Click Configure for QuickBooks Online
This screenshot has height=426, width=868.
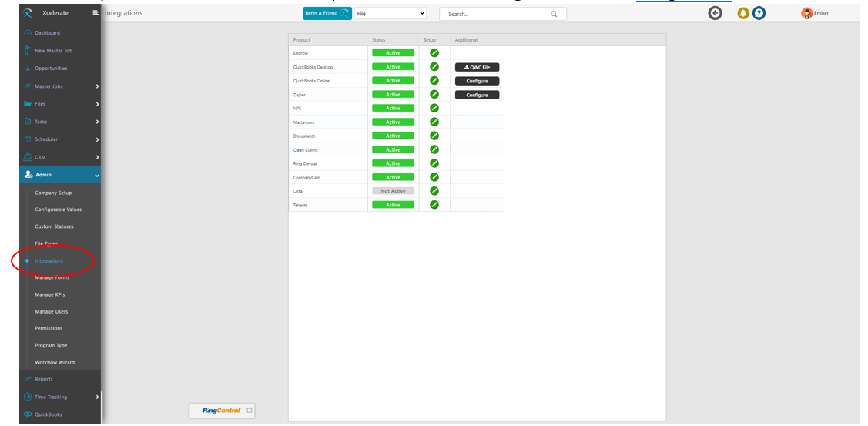pos(478,81)
